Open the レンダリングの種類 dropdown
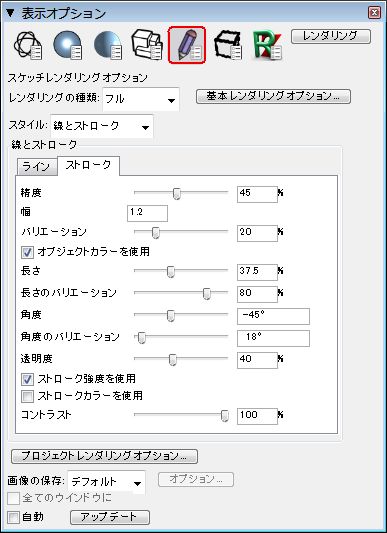The width and height of the screenshot is (387, 533). point(141,99)
